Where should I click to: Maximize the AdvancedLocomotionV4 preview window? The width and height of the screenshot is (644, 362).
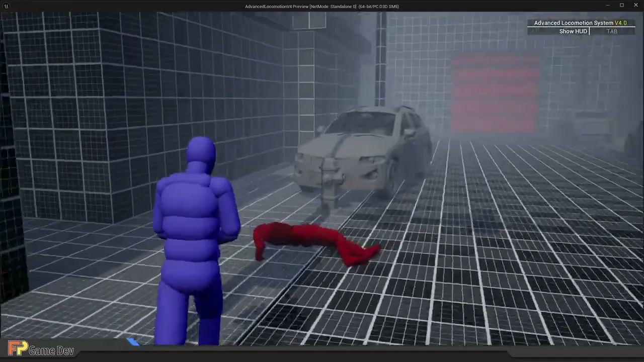622,6
